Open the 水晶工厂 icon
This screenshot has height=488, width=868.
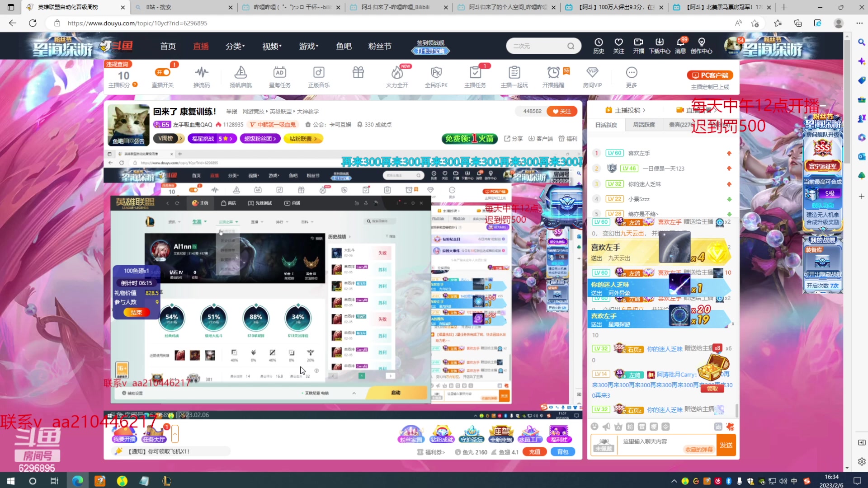pyautogui.click(x=530, y=434)
